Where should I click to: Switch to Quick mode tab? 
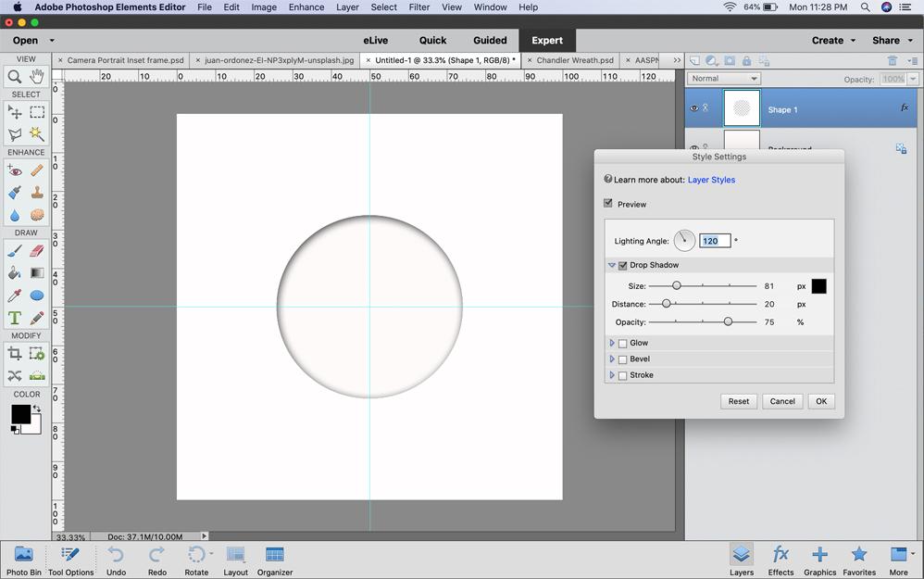432,40
